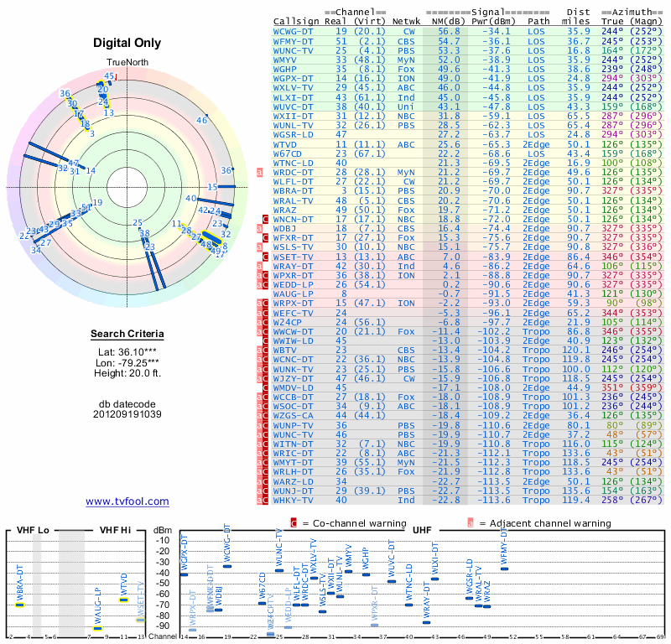Click the adjacent-channel marker beside WDBJ row
Viewport: 671px width, 644px height.
pyautogui.click(x=259, y=228)
